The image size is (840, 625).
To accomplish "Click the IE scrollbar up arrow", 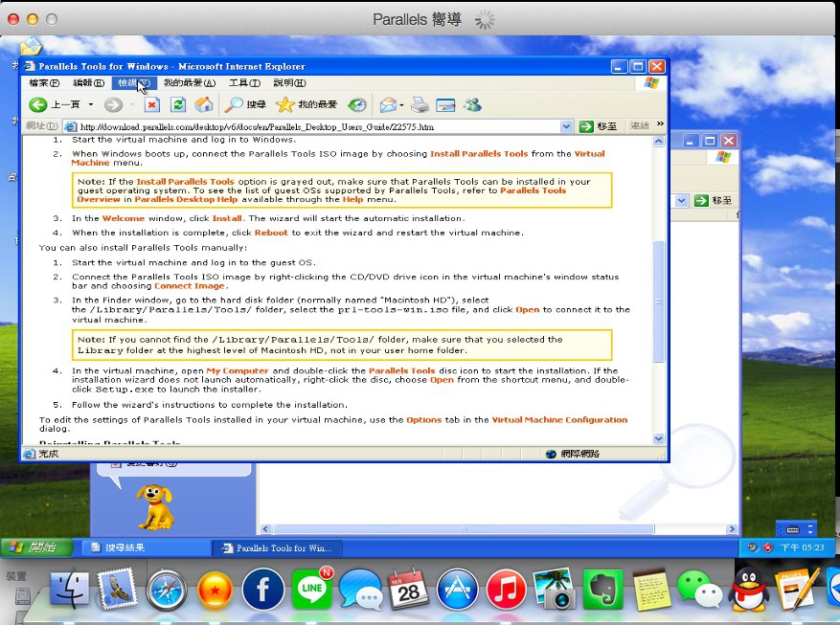I will [x=659, y=142].
